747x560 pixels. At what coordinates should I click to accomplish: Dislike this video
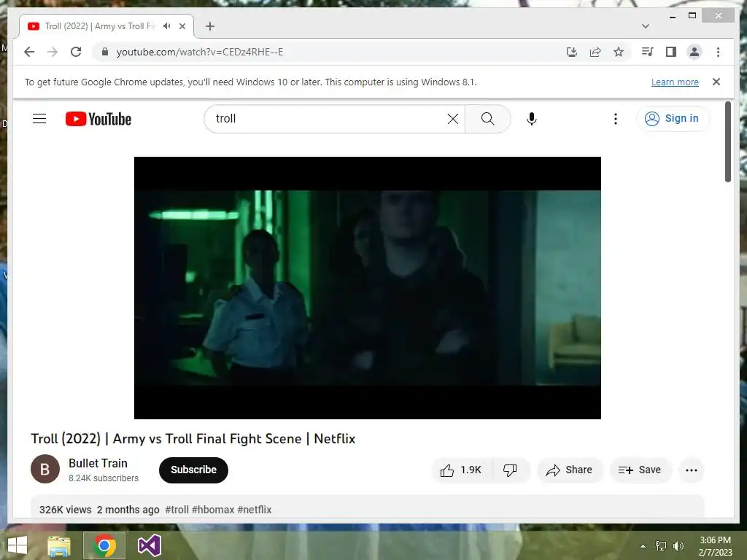point(510,470)
